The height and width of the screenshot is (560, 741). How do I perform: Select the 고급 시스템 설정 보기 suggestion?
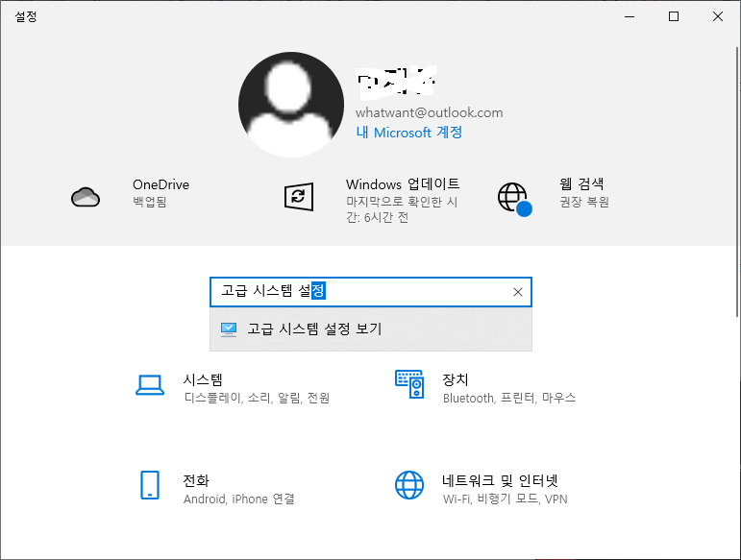click(x=371, y=329)
